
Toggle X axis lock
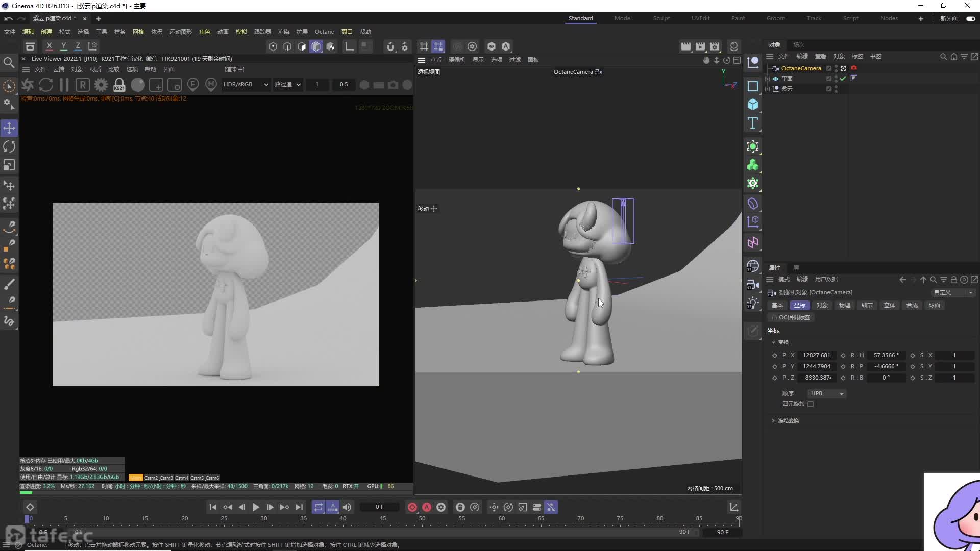pos(49,46)
